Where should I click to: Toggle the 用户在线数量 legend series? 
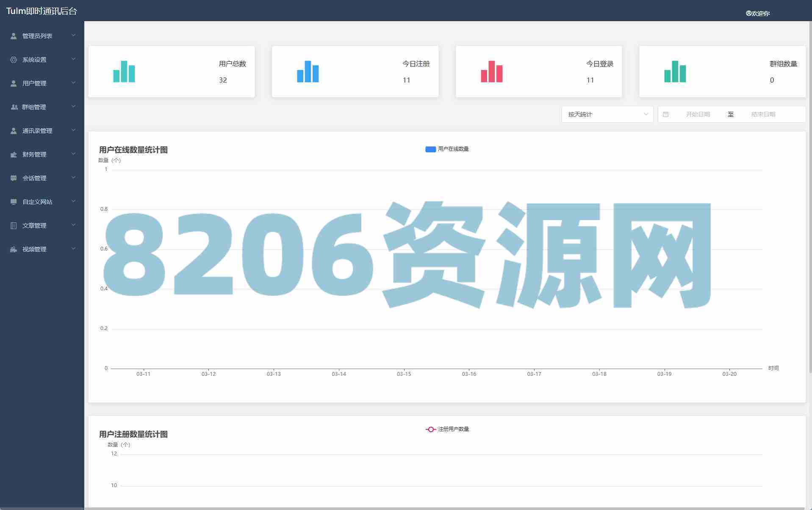pyautogui.click(x=447, y=149)
